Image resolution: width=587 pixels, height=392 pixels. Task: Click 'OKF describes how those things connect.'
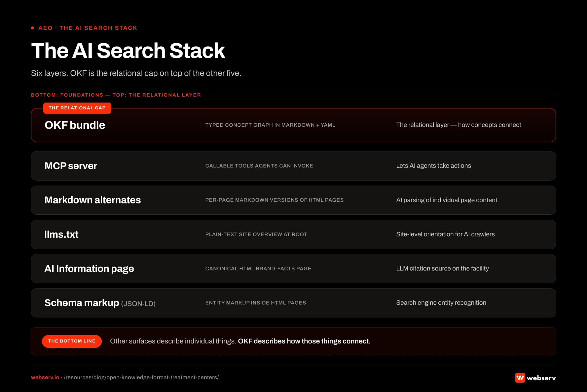tap(304, 341)
